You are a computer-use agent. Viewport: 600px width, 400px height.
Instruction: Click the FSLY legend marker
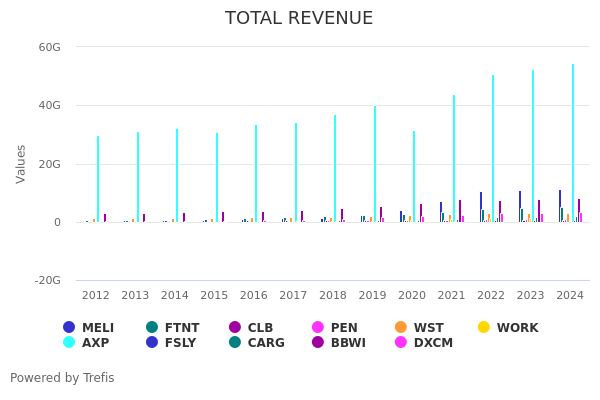point(152,343)
